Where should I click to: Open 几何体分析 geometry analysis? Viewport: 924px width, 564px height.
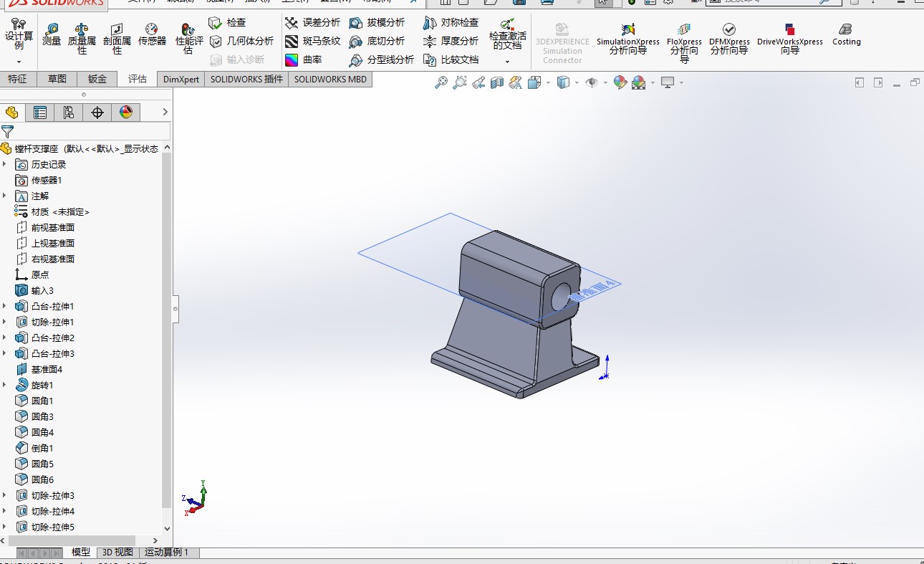click(241, 42)
